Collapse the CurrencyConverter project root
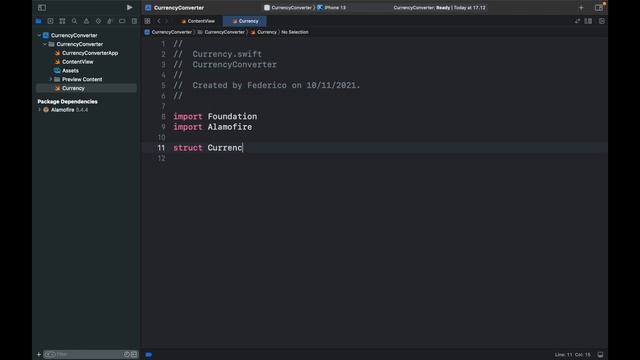This screenshot has width=640, height=360. [x=39, y=35]
